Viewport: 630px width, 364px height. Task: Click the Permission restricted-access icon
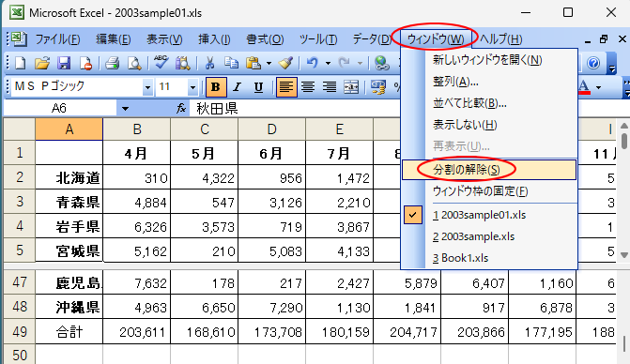click(x=85, y=63)
